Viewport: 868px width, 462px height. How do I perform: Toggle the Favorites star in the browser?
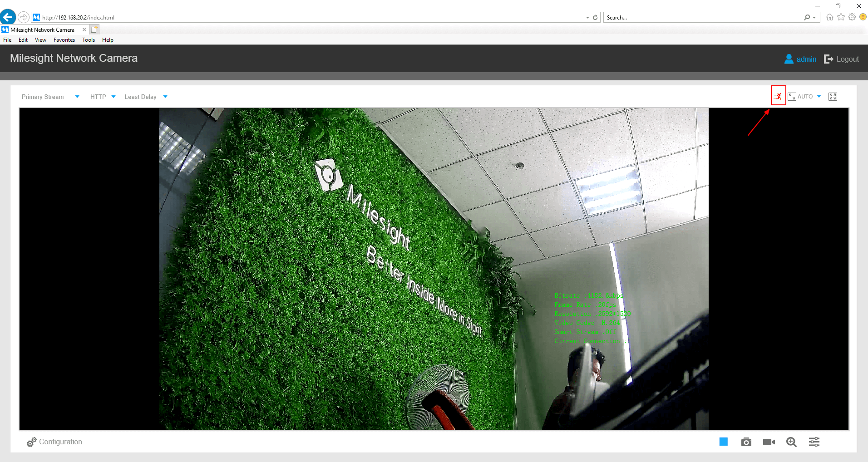840,17
